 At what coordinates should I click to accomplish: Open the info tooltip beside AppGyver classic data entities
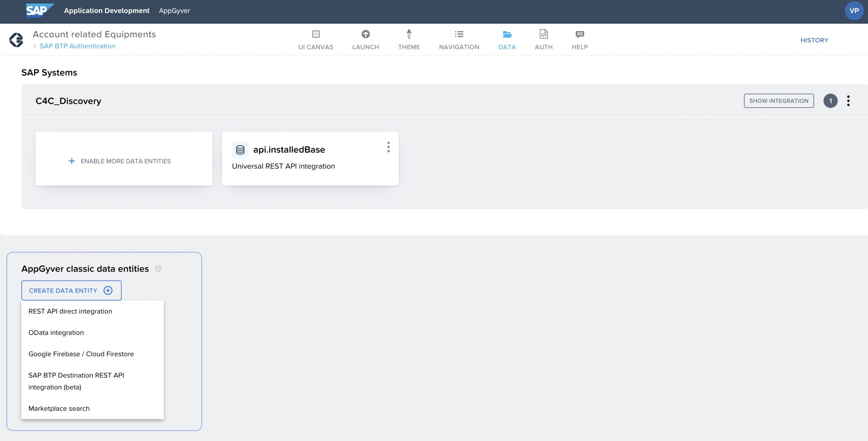click(x=159, y=269)
